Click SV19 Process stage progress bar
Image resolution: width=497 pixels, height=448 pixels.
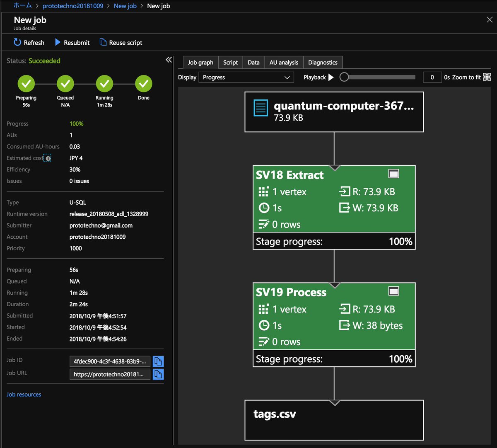(334, 359)
